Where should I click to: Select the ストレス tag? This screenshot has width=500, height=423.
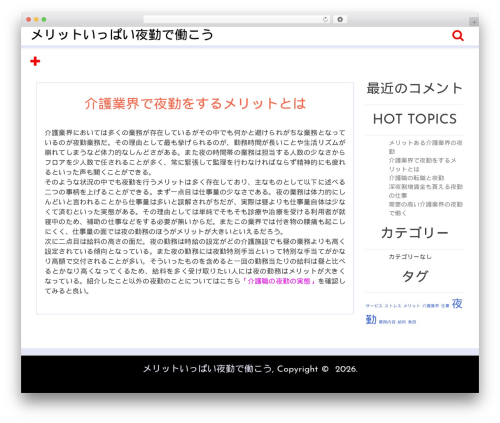pos(393,306)
